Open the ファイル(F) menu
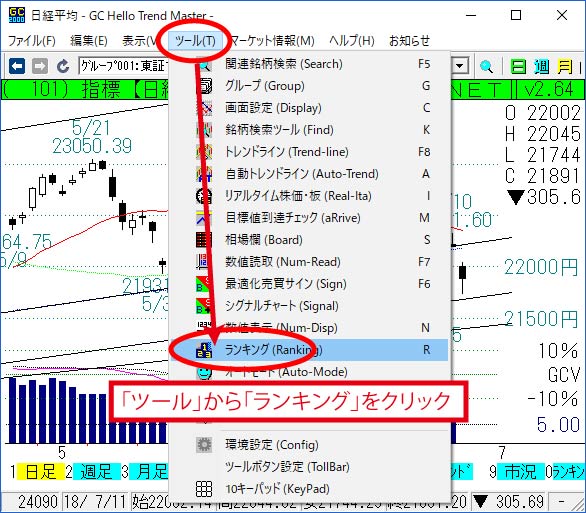This screenshot has height=513, width=586. pos(32,40)
